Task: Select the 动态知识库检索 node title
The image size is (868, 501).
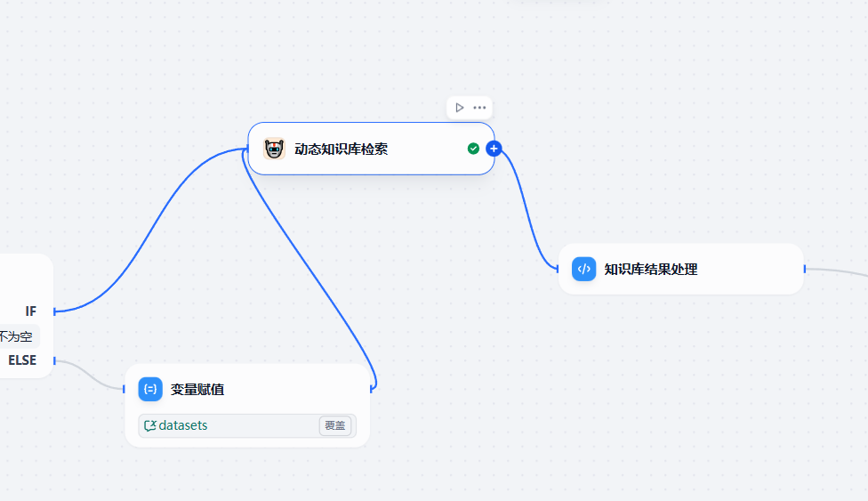Action: click(341, 149)
